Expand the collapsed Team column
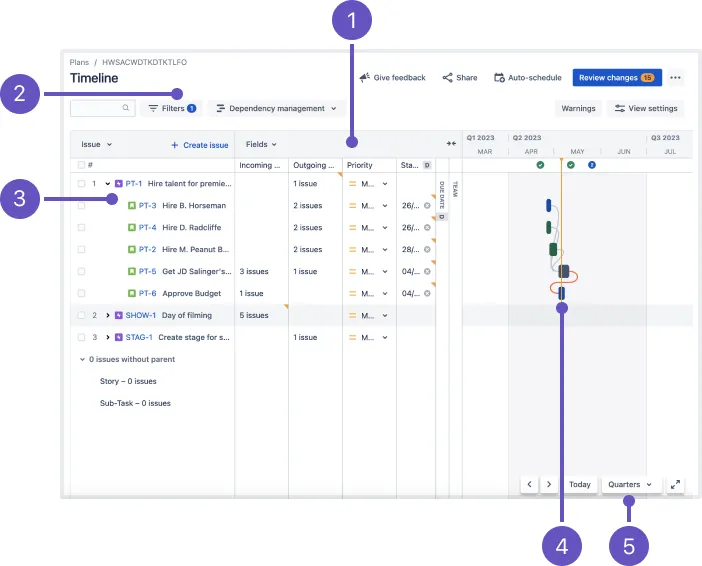 [455, 189]
